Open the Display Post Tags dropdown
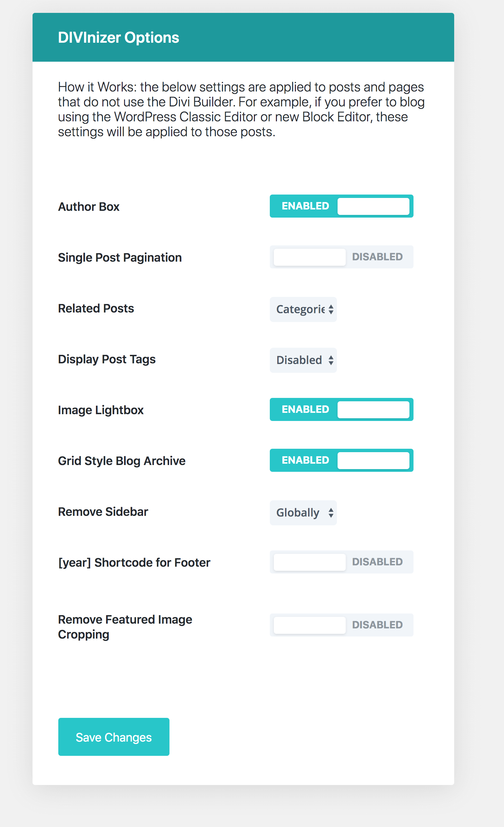This screenshot has width=504, height=827. 303,360
